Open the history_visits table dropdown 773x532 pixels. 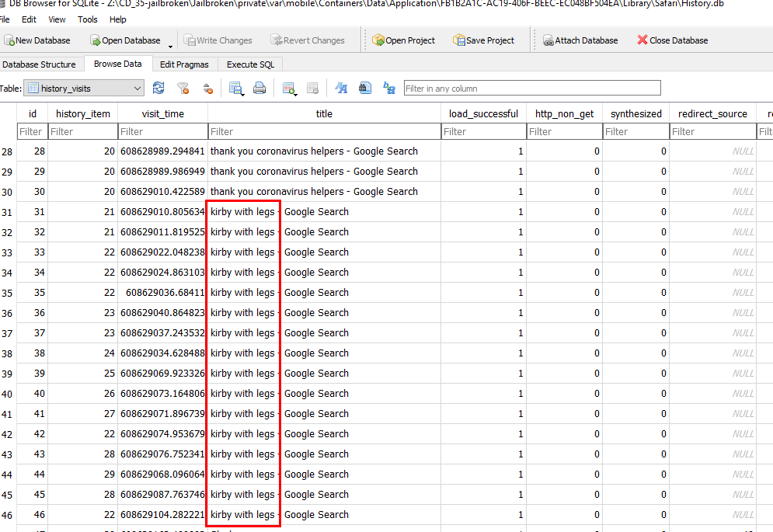coord(84,89)
